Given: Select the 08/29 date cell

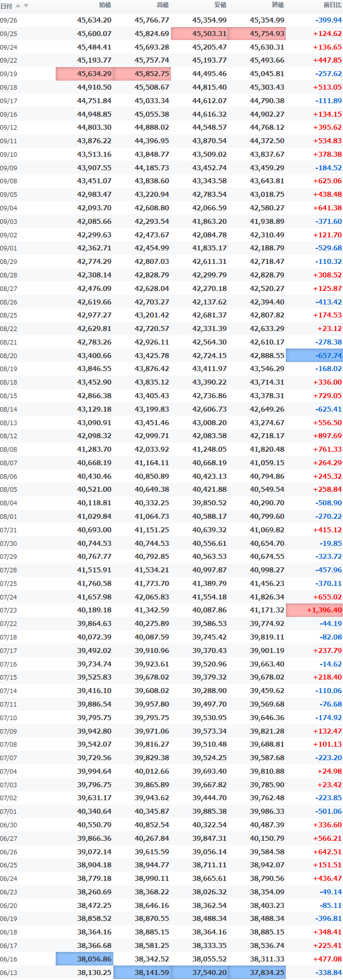Looking at the screenshot, I should (9, 262).
